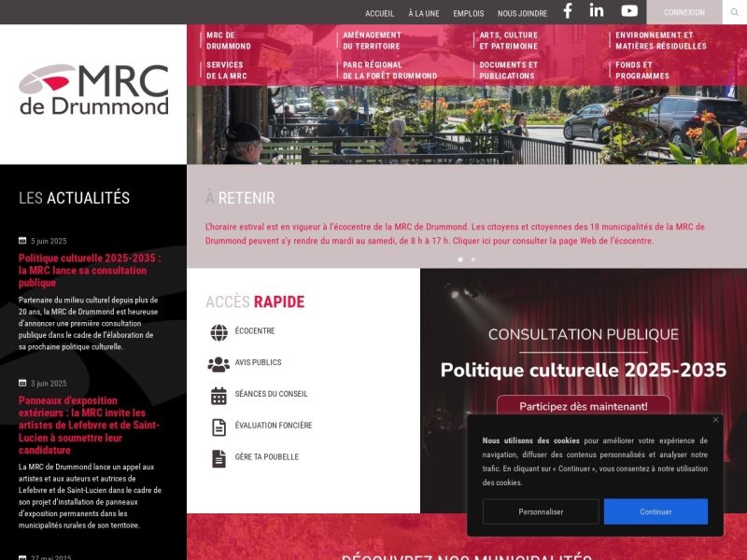Click the document icon beside Évaluation foncière
The height and width of the screenshot is (560, 747).
(218, 427)
